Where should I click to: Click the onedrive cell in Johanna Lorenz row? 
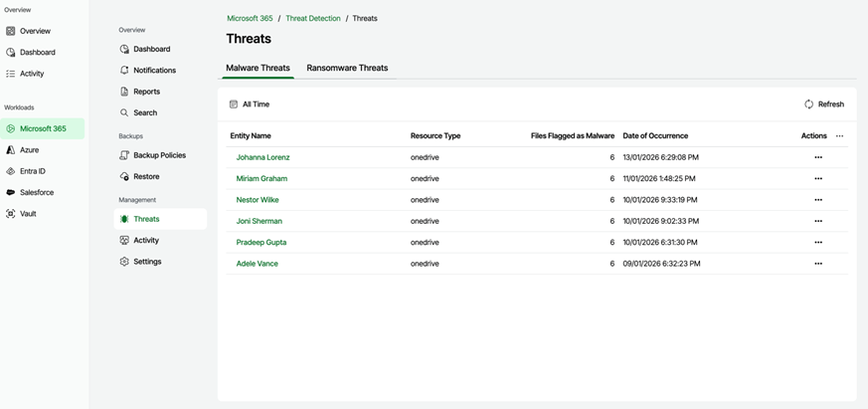pyautogui.click(x=425, y=157)
